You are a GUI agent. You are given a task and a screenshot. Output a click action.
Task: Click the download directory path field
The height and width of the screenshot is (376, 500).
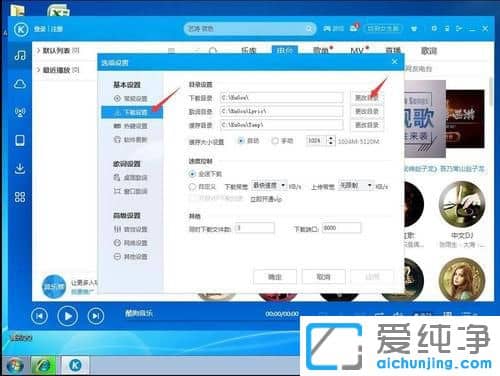click(x=282, y=97)
